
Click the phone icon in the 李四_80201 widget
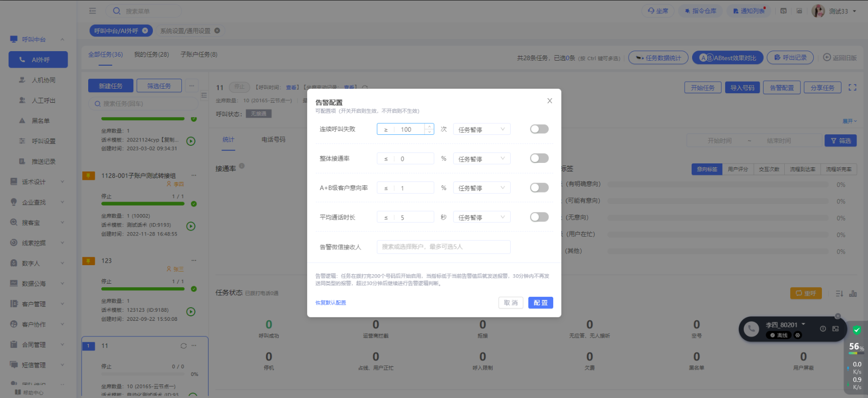pos(751,329)
